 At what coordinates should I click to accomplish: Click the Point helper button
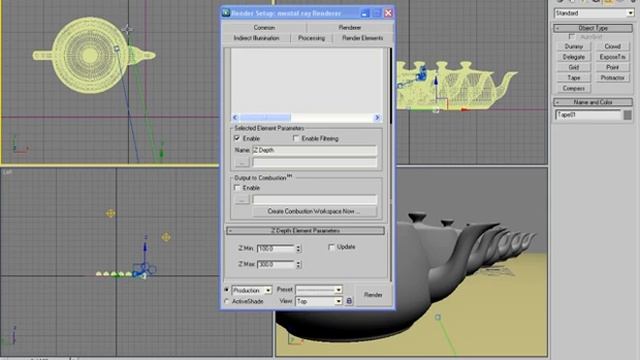612,67
